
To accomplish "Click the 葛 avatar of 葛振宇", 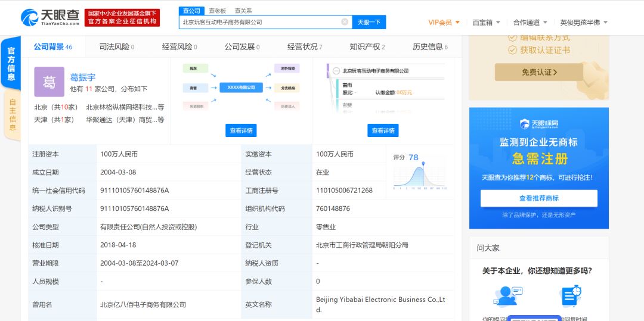I will [x=49, y=82].
